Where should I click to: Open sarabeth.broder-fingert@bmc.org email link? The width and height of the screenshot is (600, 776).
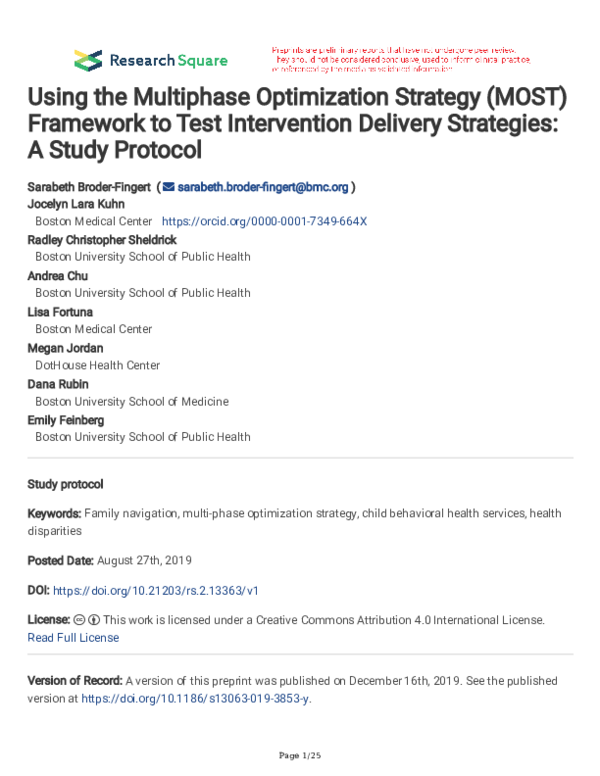[262, 186]
